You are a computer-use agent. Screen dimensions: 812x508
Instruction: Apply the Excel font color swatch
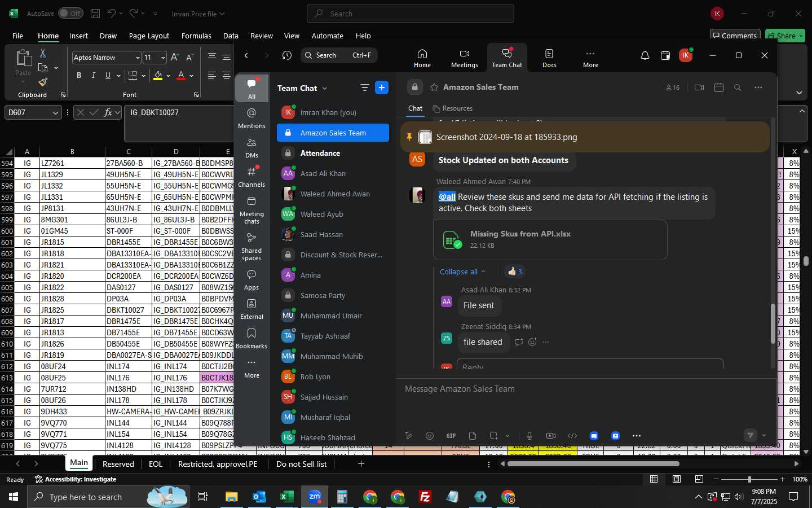(x=181, y=76)
